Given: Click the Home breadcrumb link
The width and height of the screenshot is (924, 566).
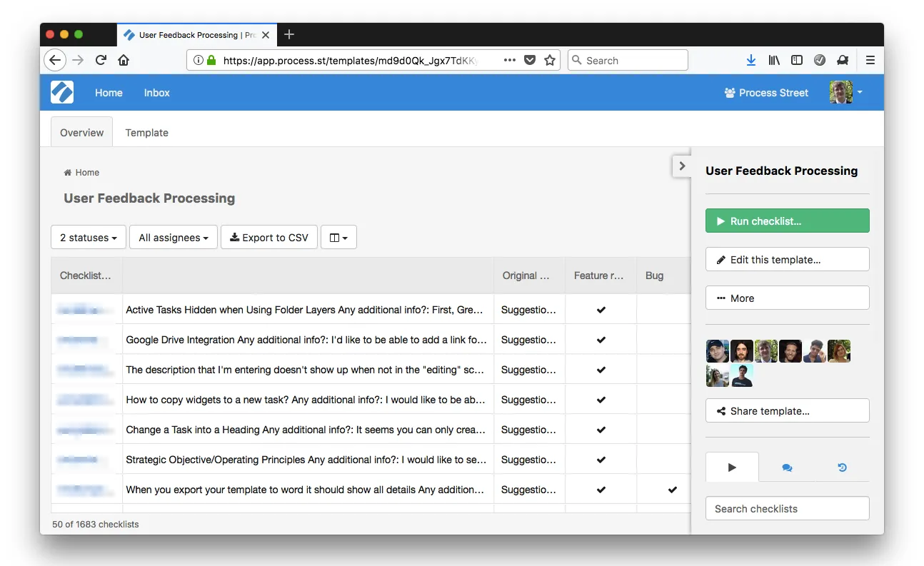Looking at the screenshot, I should click(x=81, y=173).
